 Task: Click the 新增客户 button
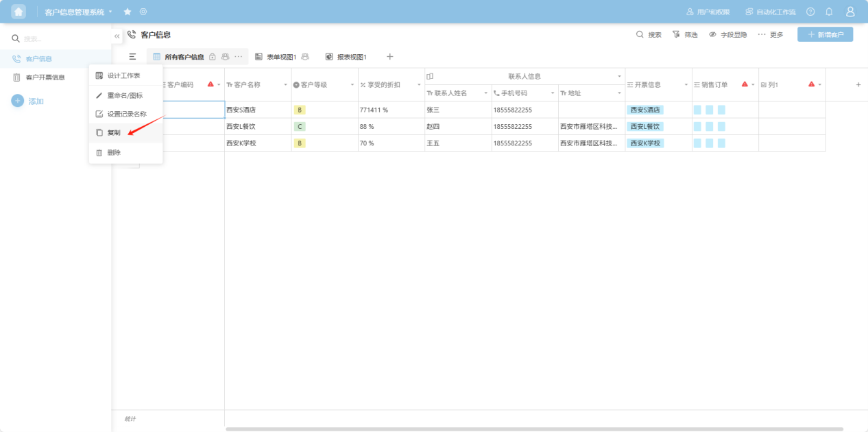coord(825,34)
